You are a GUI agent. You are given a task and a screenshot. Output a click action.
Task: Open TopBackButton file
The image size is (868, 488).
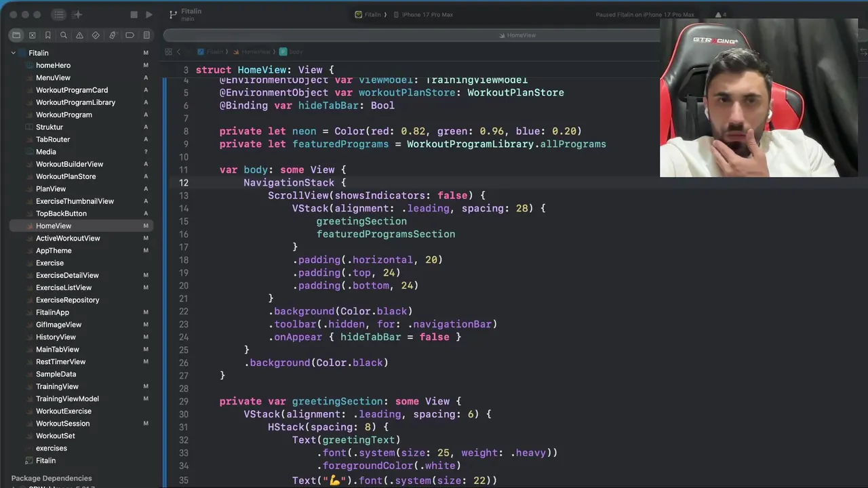click(61, 213)
